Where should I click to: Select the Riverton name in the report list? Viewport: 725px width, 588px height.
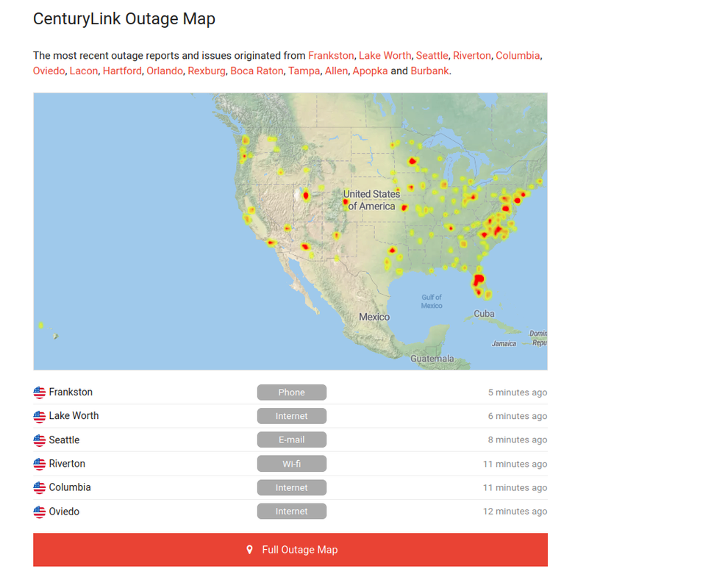67,464
